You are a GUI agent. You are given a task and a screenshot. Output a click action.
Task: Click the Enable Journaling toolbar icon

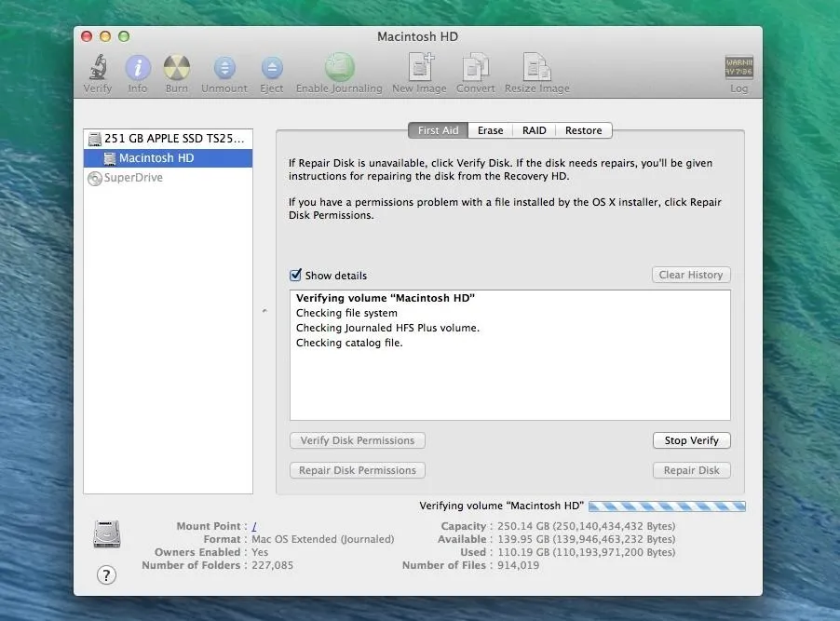point(340,67)
